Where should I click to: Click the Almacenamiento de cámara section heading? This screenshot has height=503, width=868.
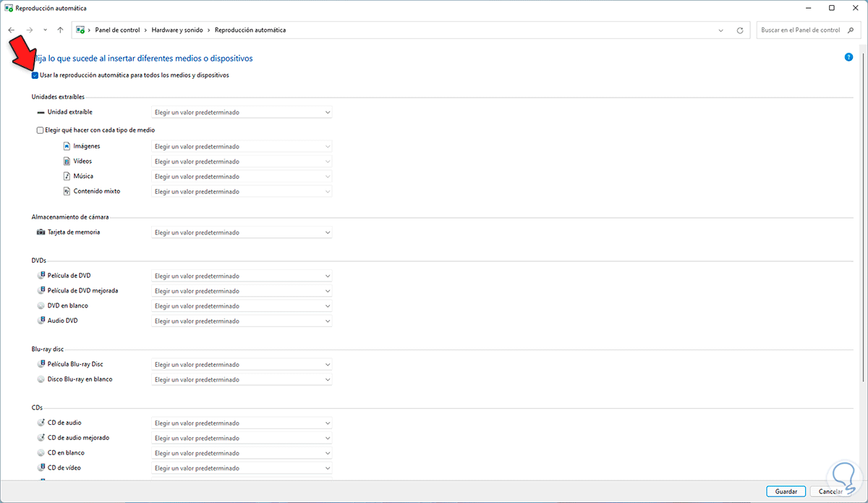coord(70,216)
